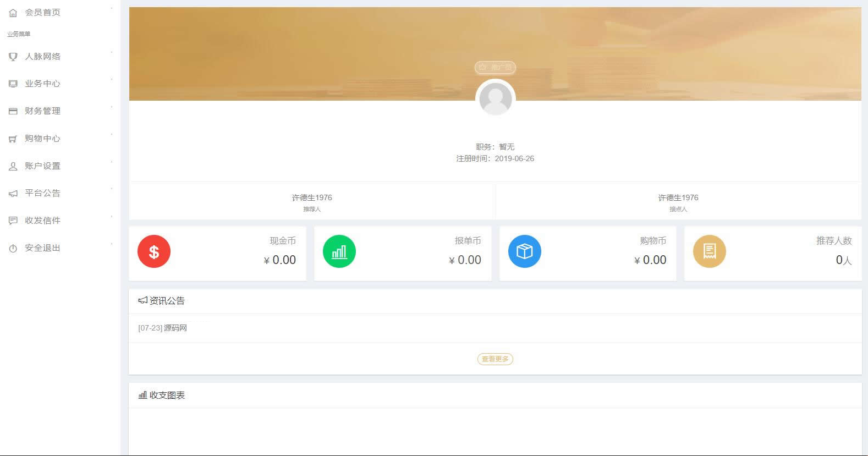Viewport: 868px width, 456px height.
Task: Click 许德生1976 above 推荐人
Action: (312, 197)
